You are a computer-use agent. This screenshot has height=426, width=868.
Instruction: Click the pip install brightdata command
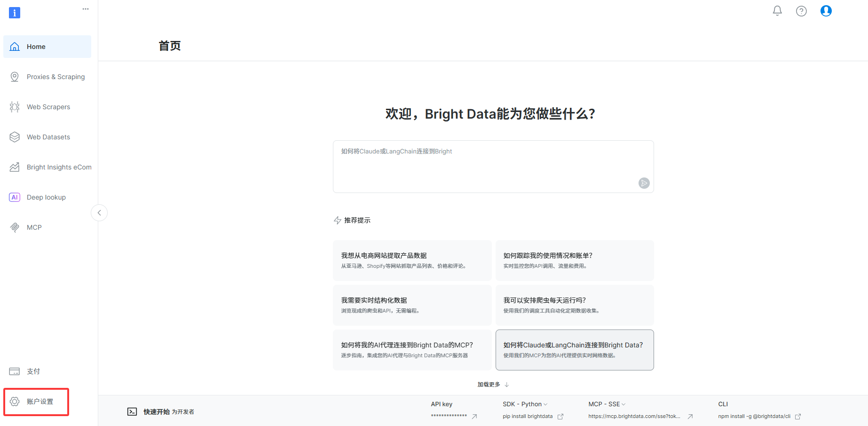tap(528, 416)
